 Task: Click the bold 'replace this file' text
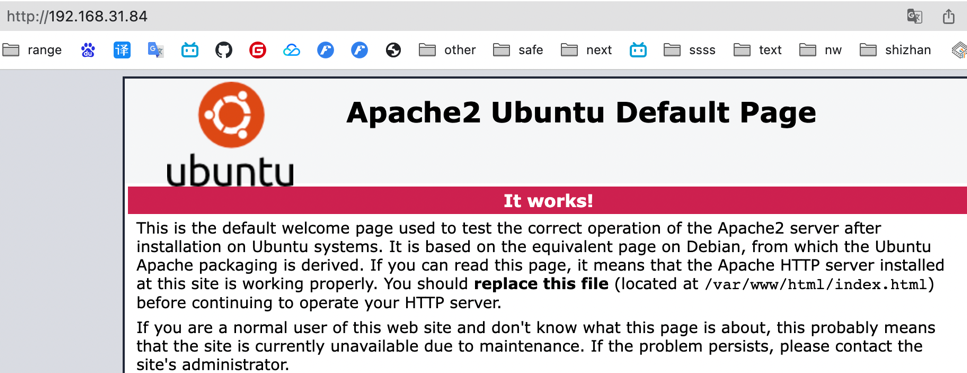click(x=541, y=285)
